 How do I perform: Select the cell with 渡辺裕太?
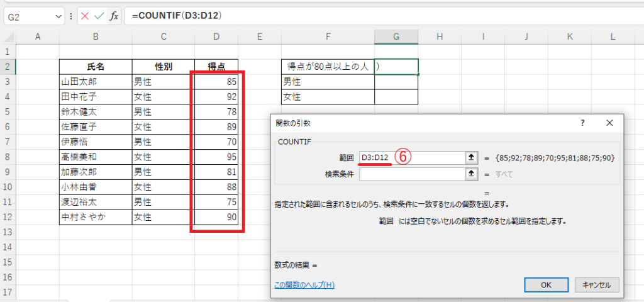coord(96,202)
